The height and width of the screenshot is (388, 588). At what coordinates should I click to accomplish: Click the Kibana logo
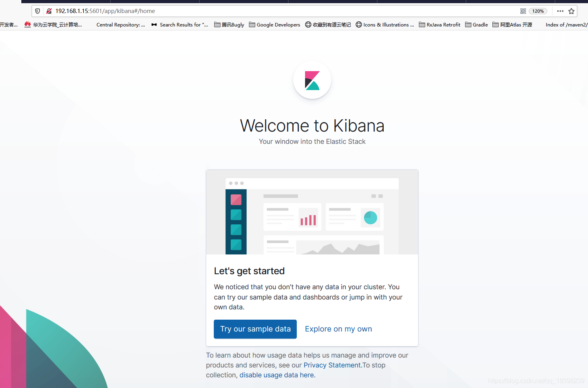(312, 80)
